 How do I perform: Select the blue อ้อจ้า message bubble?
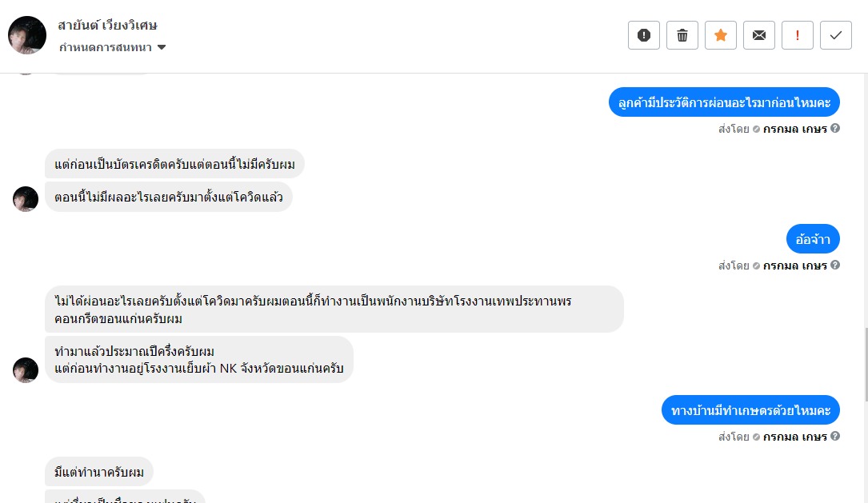(813, 239)
